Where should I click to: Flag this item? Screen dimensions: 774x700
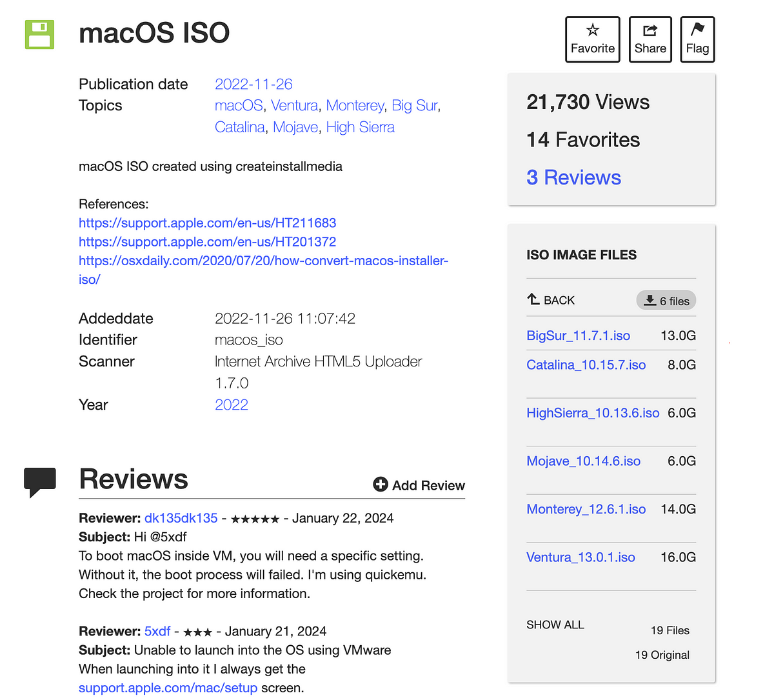697,39
